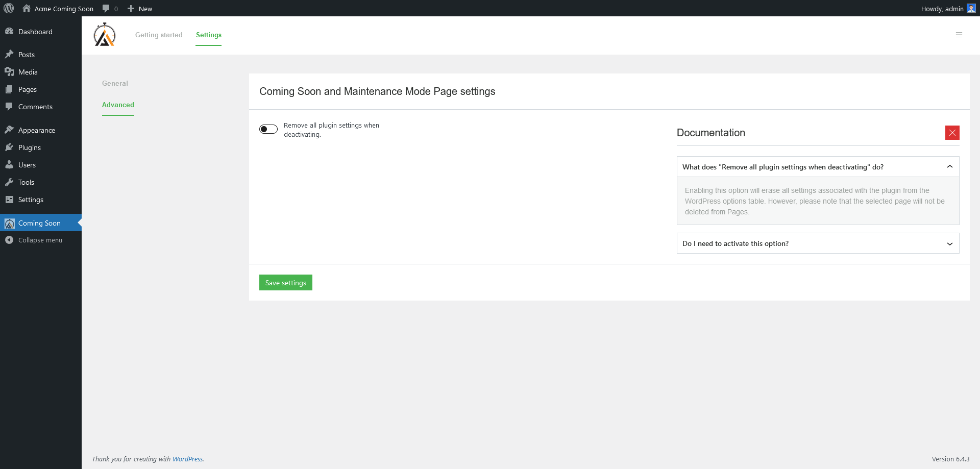Collapse the 'What does Remove all plugin settings' question
980x469 pixels.
pos(818,167)
